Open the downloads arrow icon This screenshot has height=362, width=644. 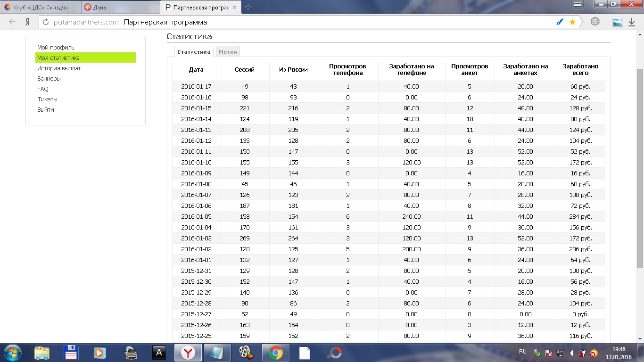632,22
